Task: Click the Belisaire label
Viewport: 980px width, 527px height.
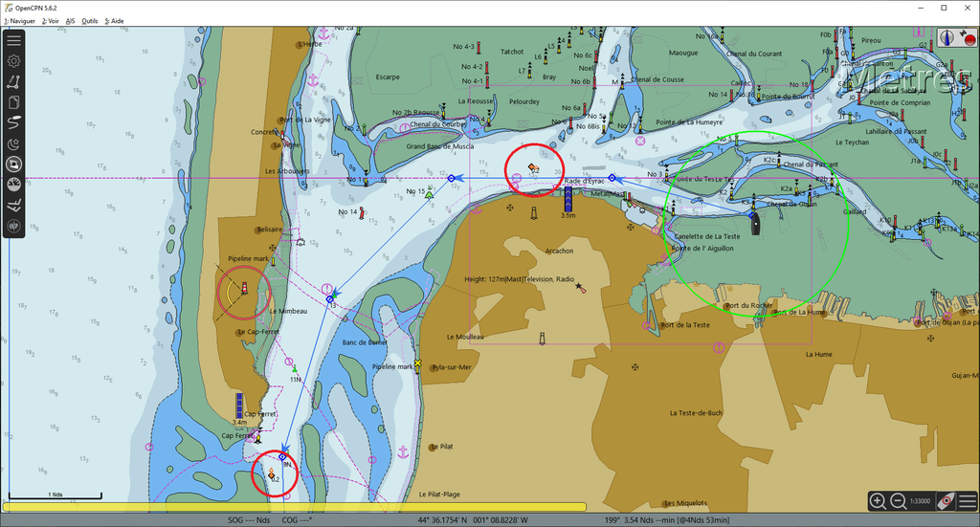Action: click(269, 230)
